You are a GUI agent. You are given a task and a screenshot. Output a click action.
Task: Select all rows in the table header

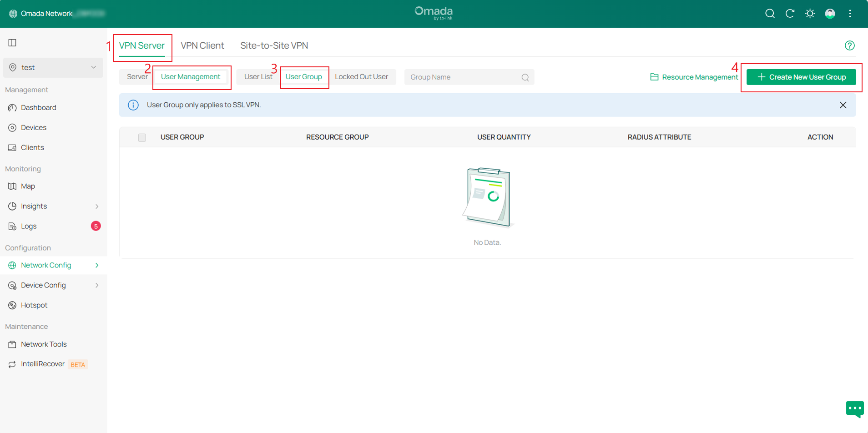(142, 137)
